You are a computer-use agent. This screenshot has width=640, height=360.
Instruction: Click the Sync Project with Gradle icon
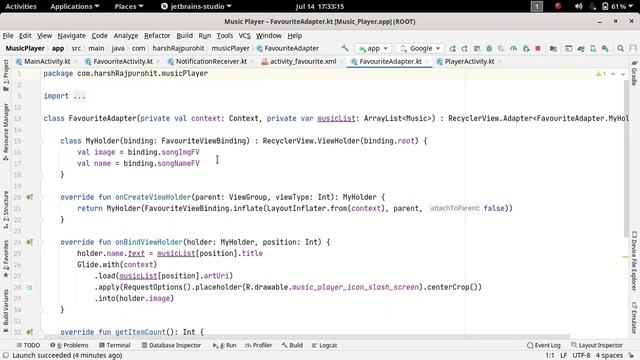581,49
